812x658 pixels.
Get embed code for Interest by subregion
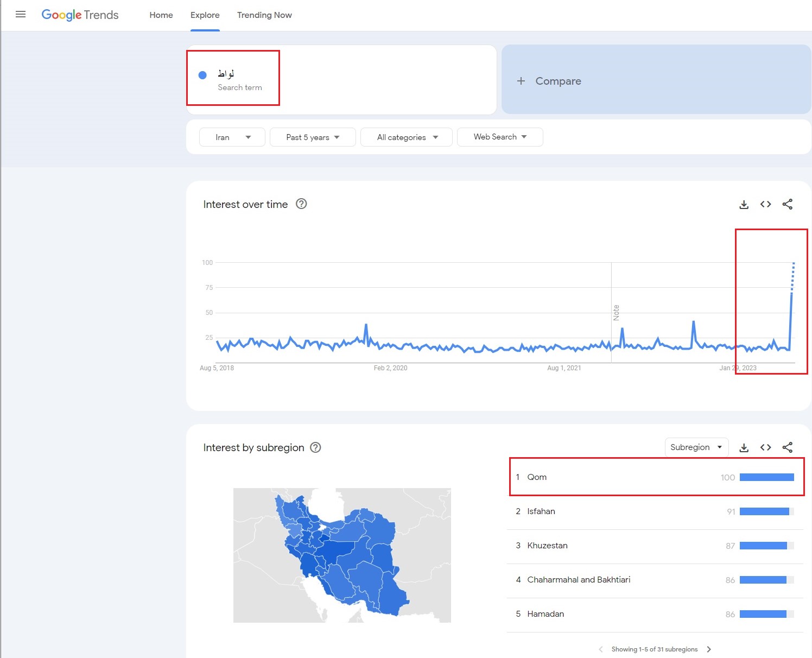pyautogui.click(x=766, y=447)
